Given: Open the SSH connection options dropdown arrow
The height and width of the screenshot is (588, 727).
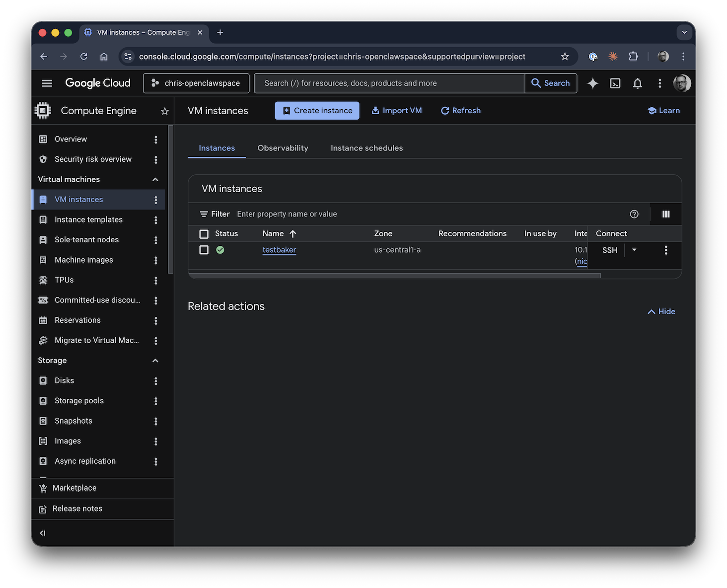Looking at the screenshot, I should coord(634,250).
